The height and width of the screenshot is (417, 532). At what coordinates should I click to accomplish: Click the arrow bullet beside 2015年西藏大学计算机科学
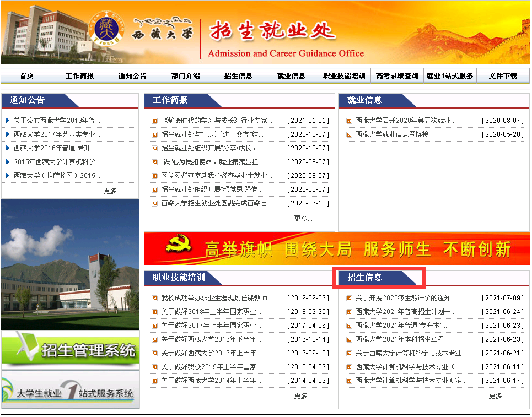8,162
